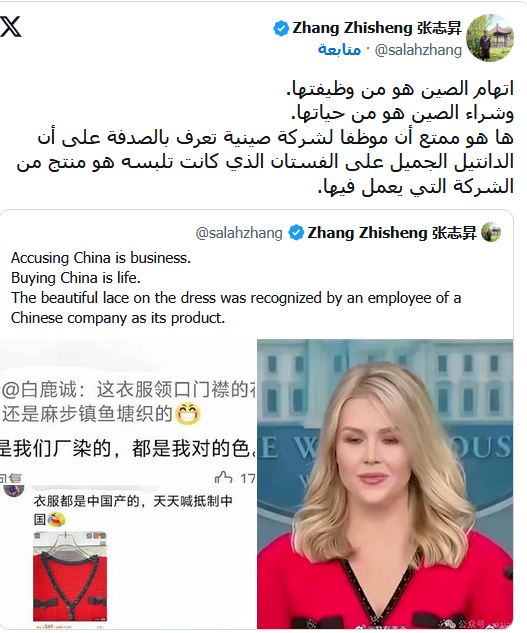Open the @salahzhang handle in the quoted tweet
This screenshot has height=633, width=527.
[x=239, y=233]
